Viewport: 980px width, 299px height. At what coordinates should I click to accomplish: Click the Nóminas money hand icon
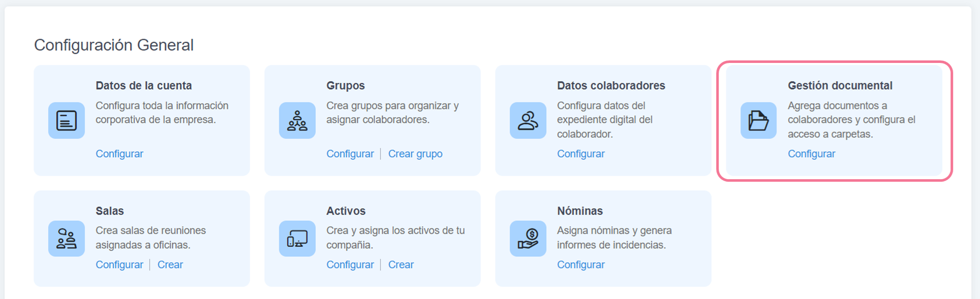528,238
